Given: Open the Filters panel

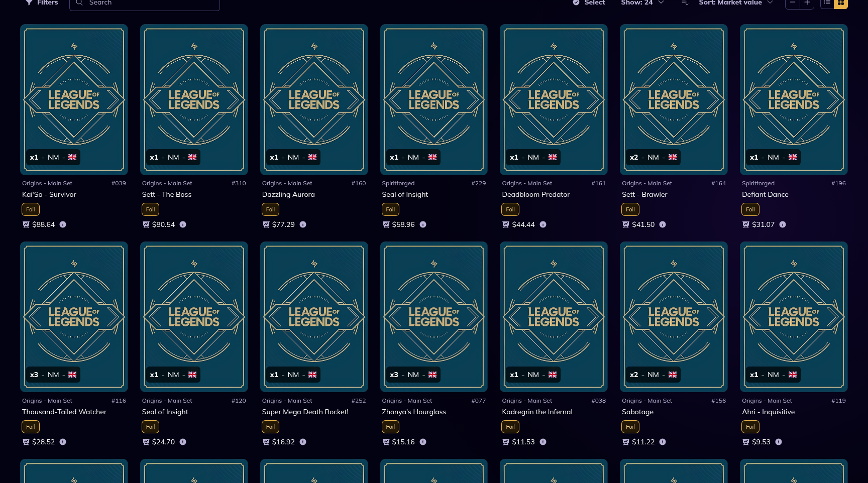Looking at the screenshot, I should point(42,3).
